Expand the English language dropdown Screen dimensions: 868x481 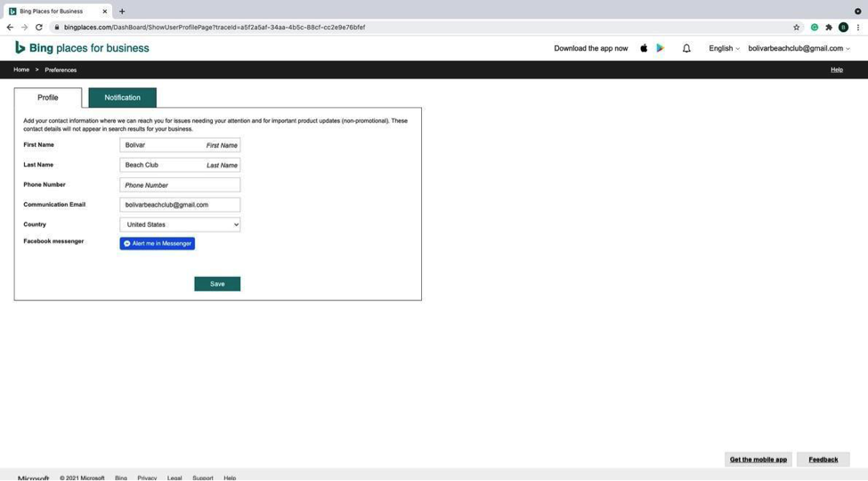(724, 48)
